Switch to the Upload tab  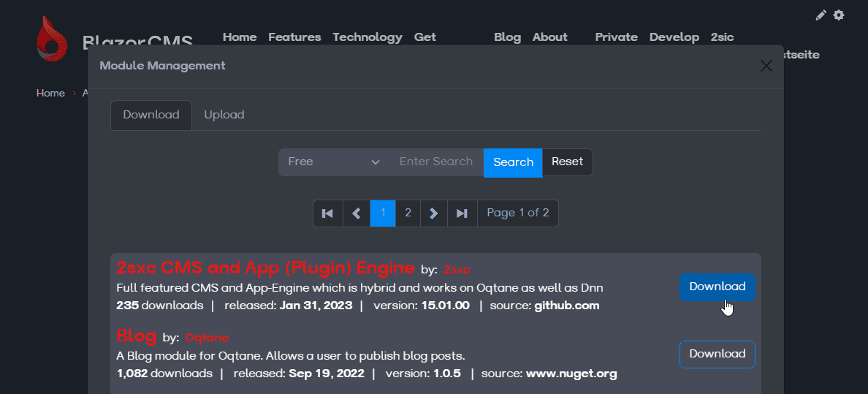click(x=224, y=115)
